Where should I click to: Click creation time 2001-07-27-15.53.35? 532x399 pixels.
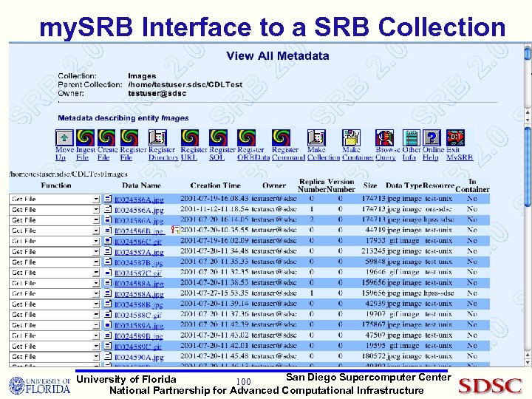click(x=214, y=293)
